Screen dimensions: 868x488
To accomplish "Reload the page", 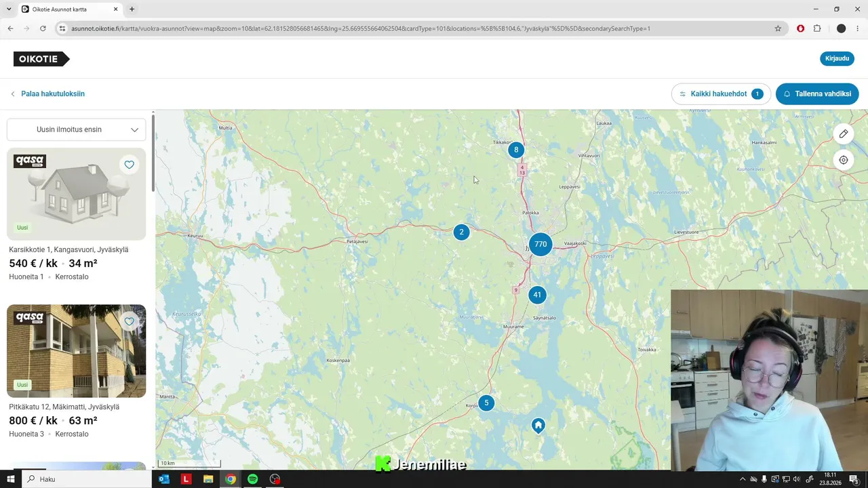I will click(43, 28).
